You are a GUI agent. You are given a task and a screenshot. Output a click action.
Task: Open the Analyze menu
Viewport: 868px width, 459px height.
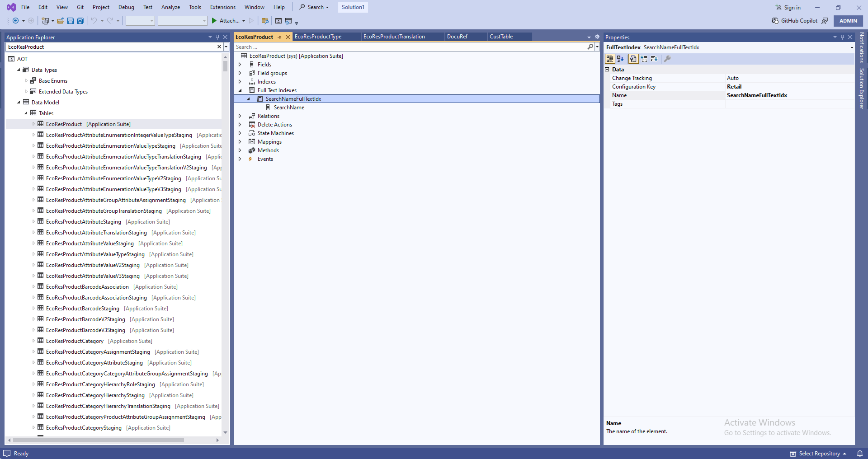point(170,7)
